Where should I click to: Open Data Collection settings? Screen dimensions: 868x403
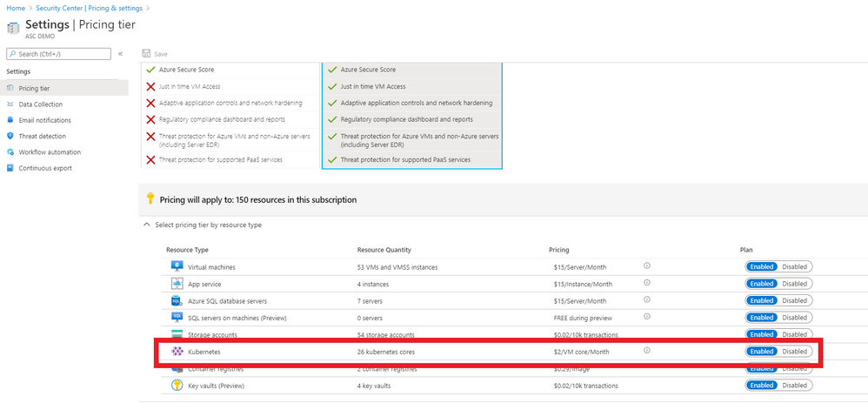40,104
